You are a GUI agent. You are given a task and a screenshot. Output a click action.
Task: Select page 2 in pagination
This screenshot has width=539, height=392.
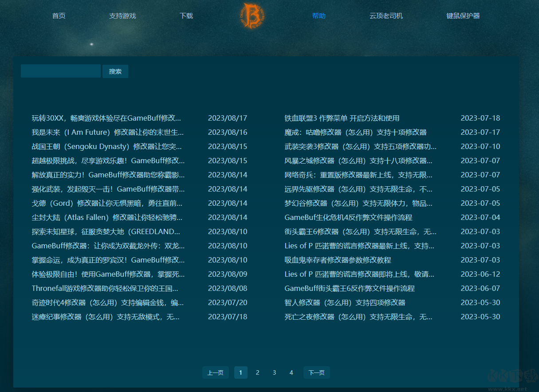257,372
